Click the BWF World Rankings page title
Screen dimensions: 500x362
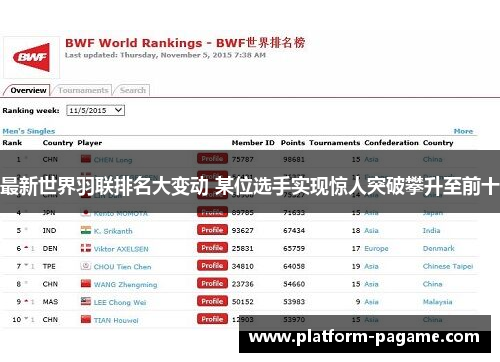point(185,43)
